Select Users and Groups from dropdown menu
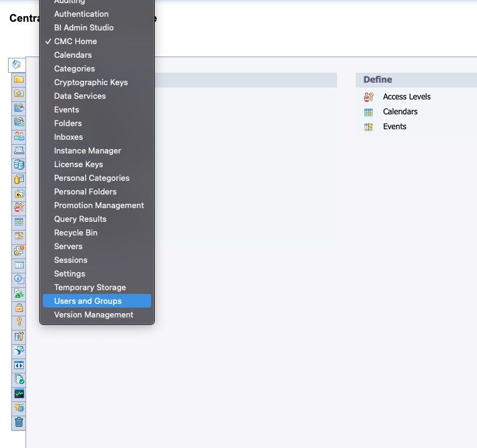This screenshot has height=448, width=477. (88, 301)
